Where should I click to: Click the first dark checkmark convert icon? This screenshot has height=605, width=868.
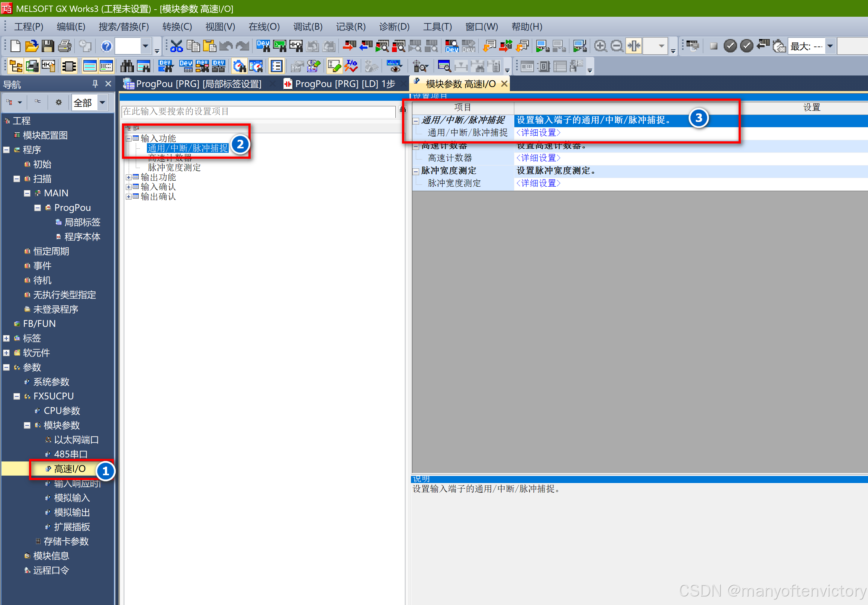[730, 46]
